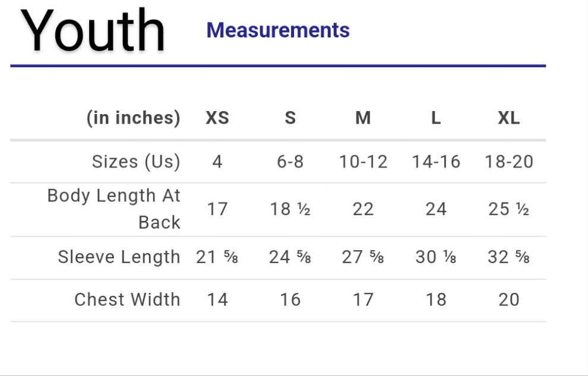Click the Sleeve Length row label
The image size is (588, 376).
coord(119,257)
